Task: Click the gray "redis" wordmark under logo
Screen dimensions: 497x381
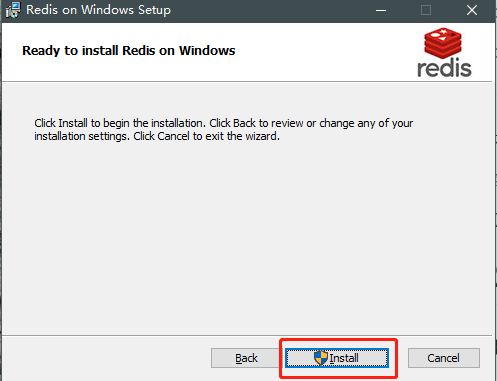Action: [444, 68]
